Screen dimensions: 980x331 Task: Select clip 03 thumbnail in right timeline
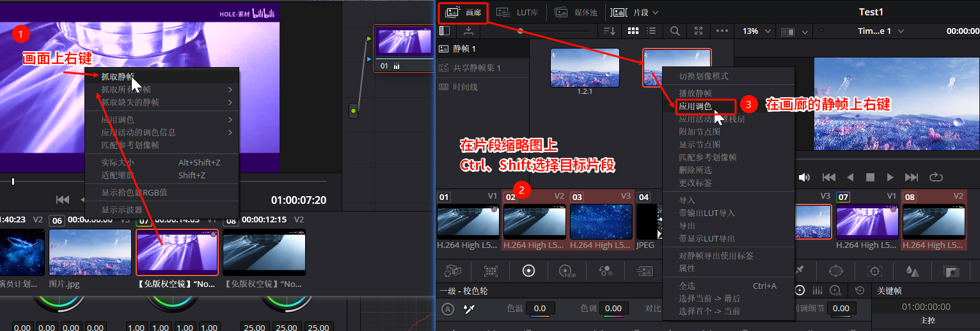pyautogui.click(x=601, y=222)
